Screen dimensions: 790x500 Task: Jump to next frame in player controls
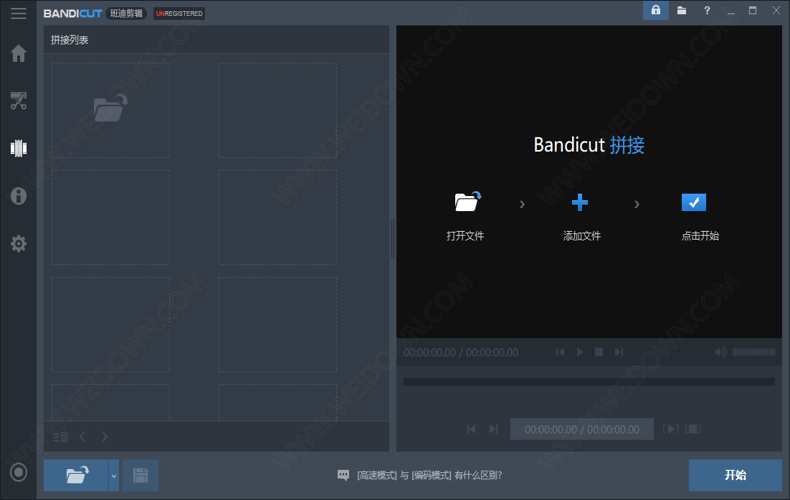[619, 352]
